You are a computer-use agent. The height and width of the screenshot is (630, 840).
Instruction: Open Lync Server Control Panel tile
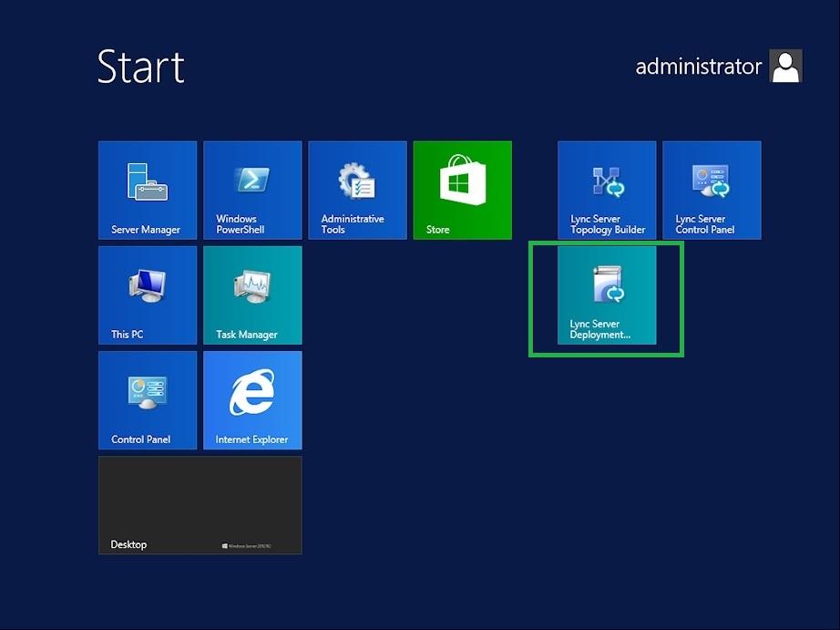712,190
